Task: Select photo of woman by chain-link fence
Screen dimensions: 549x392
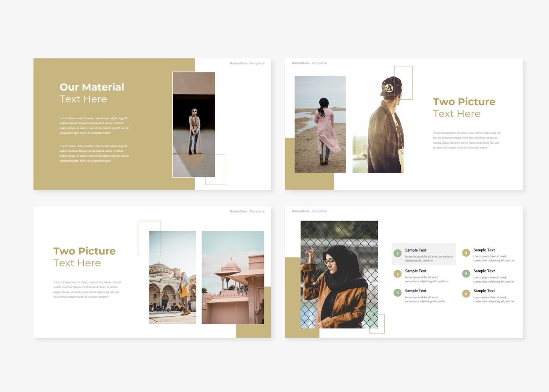Action: 339,274
